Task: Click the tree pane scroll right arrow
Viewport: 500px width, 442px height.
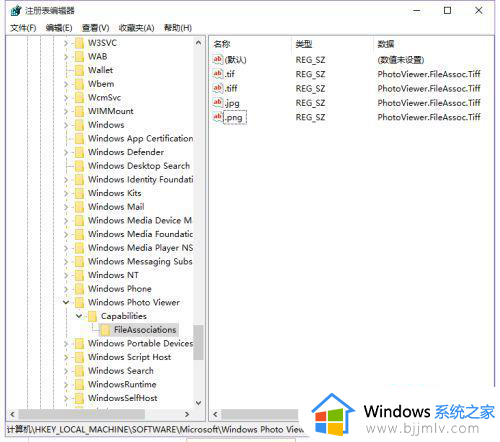Action: (187, 414)
